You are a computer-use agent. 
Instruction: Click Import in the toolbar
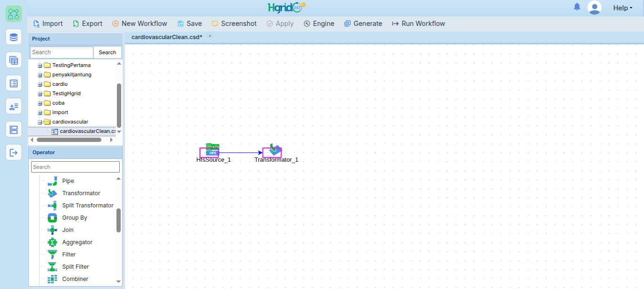48,24
